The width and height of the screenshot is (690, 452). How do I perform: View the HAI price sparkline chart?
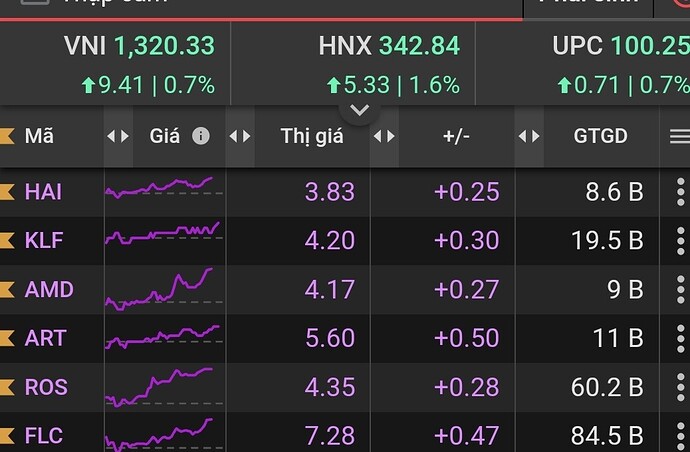[x=164, y=188]
